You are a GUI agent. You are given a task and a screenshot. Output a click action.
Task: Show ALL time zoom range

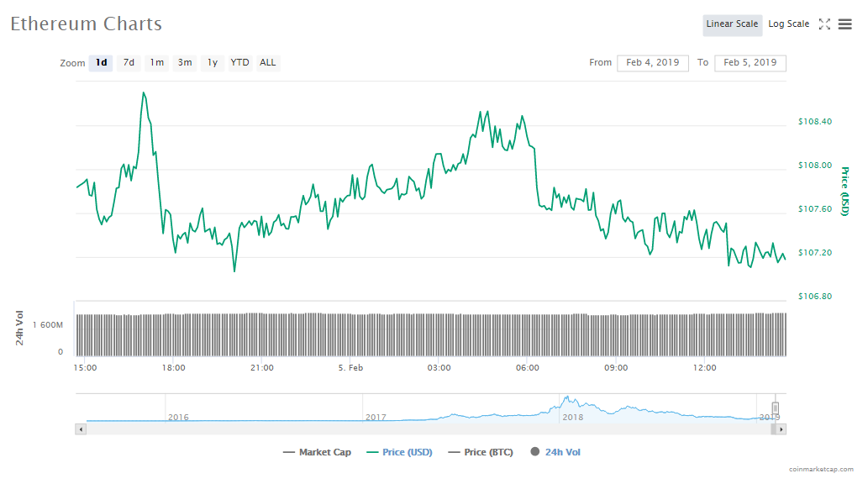pyautogui.click(x=268, y=63)
